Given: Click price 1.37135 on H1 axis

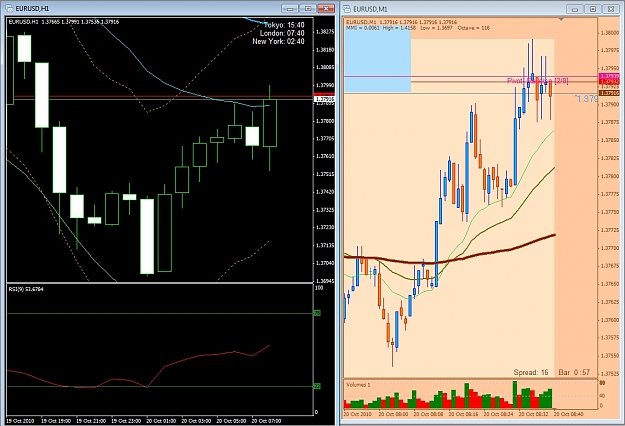Looking at the screenshot, I should click(325, 245).
